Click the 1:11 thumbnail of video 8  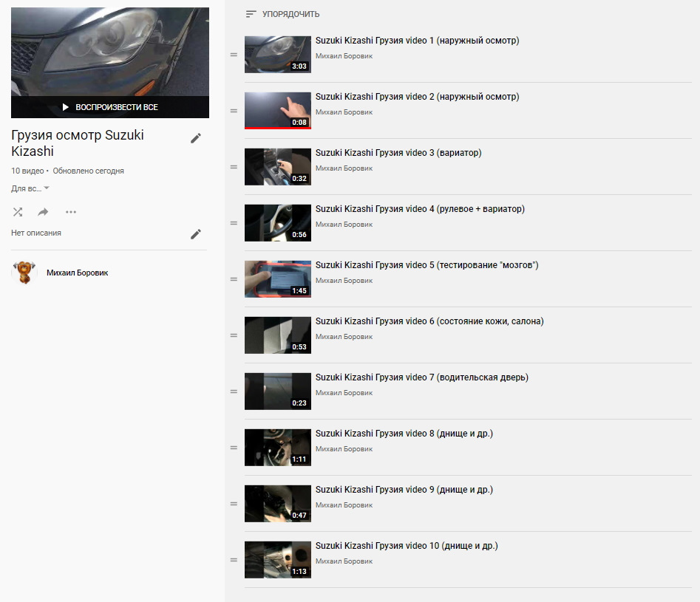pyautogui.click(x=278, y=448)
